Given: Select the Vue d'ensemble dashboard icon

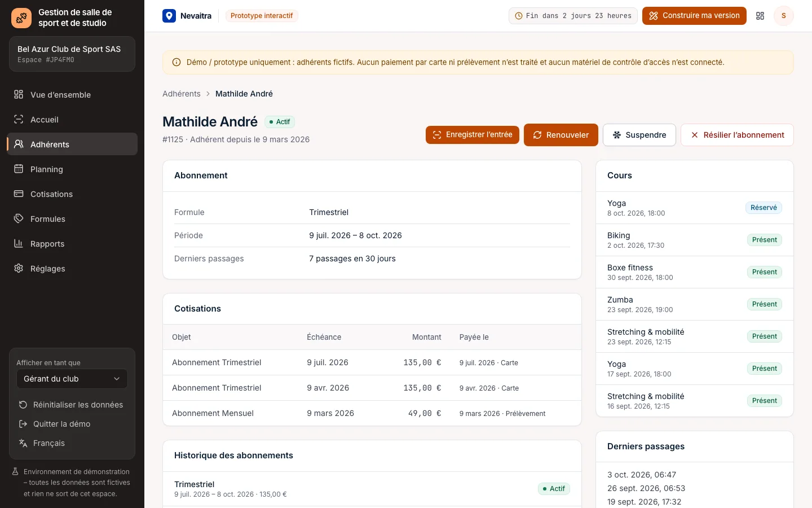Looking at the screenshot, I should 19,94.
